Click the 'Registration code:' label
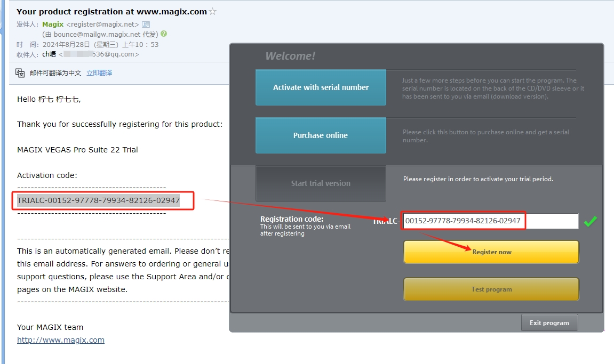The height and width of the screenshot is (364, 614). tap(292, 219)
